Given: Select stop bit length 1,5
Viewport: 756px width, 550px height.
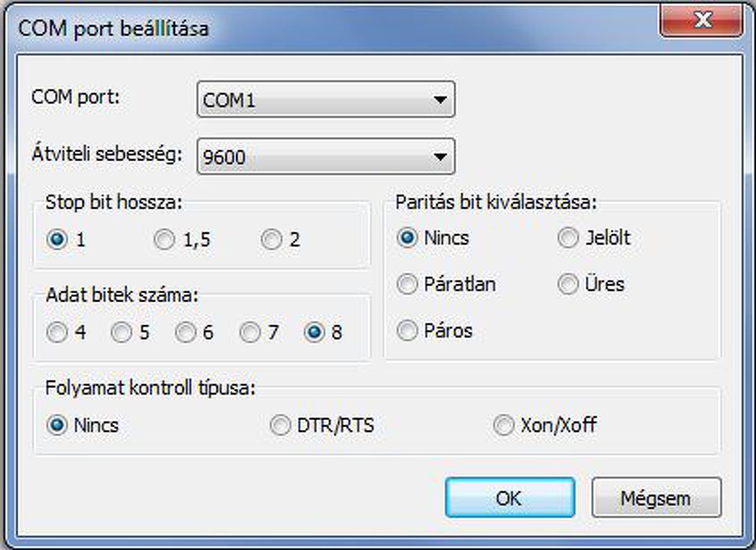Looking at the screenshot, I should (x=164, y=240).
